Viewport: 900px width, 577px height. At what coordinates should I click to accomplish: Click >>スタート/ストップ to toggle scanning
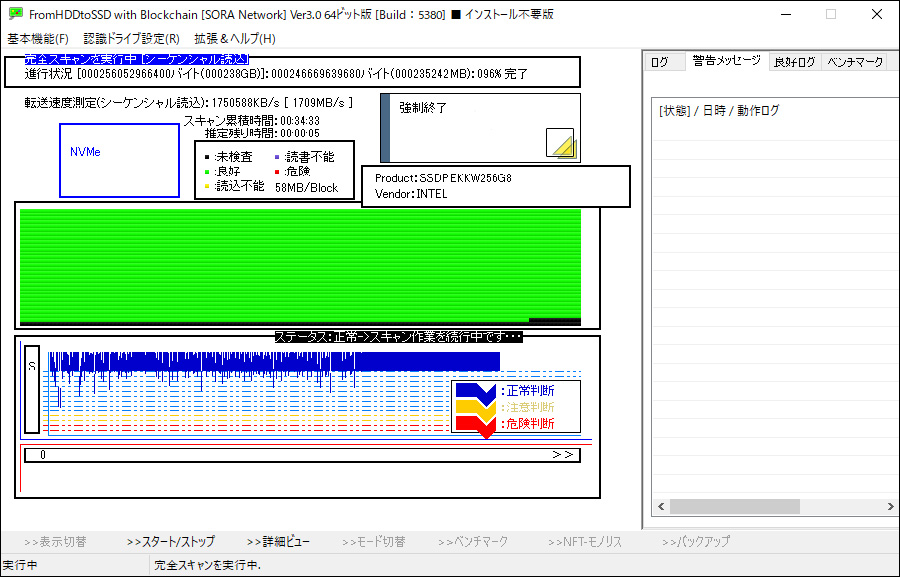pos(170,541)
